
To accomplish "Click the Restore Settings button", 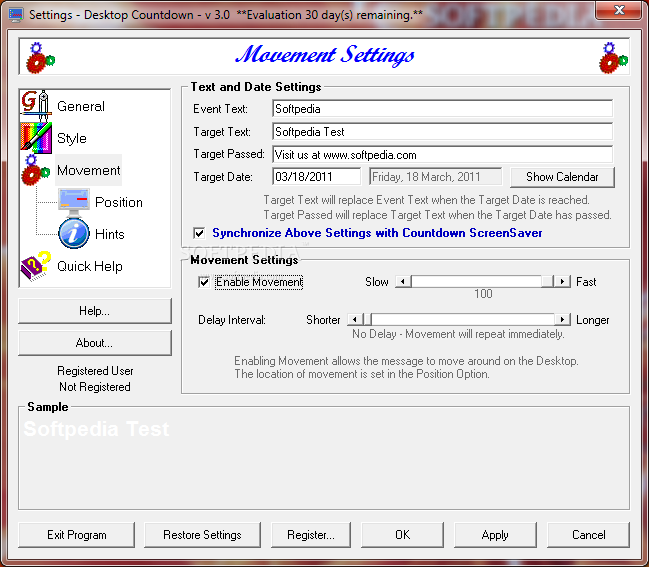I will (202, 535).
